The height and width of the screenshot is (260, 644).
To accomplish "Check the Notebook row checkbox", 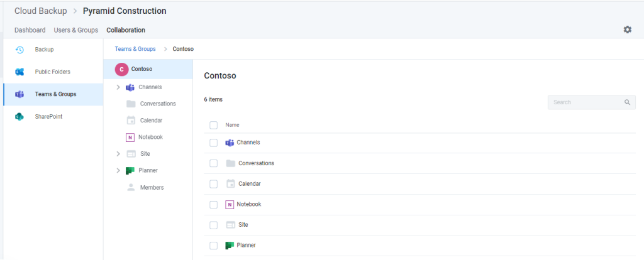I will tap(214, 205).
